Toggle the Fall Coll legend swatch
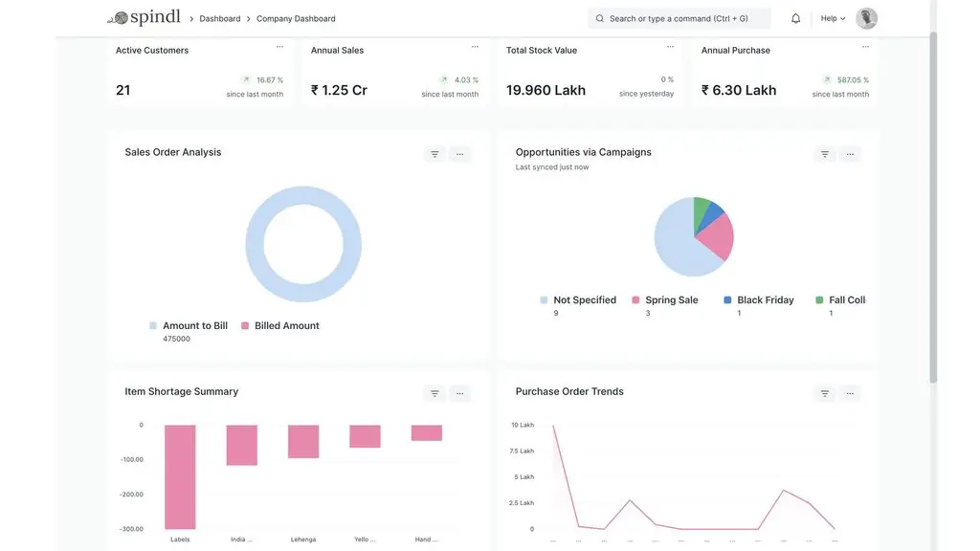The height and width of the screenshot is (551, 980). click(819, 299)
